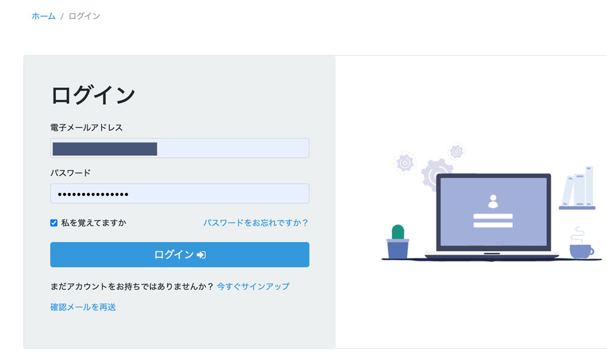The width and height of the screenshot is (607, 364).
Task: Click the large ログイン page heading
Action: [x=92, y=95]
